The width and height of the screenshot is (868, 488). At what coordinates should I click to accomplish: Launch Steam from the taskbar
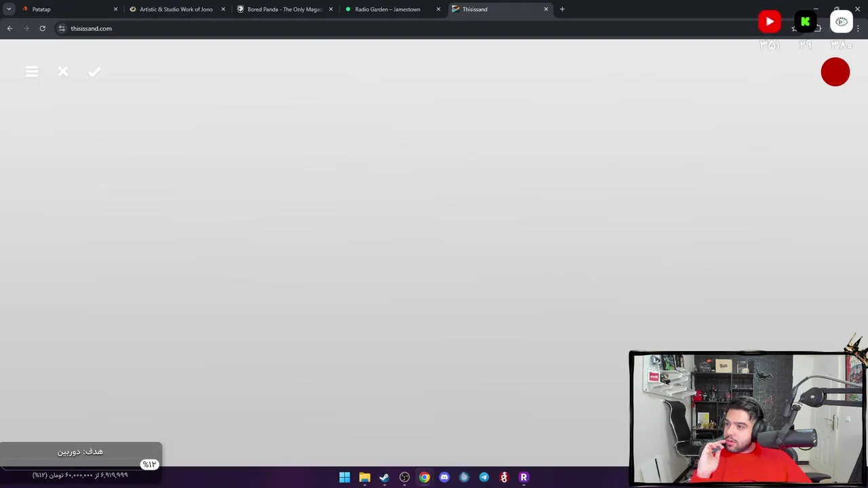pyautogui.click(x=384, y=477)
